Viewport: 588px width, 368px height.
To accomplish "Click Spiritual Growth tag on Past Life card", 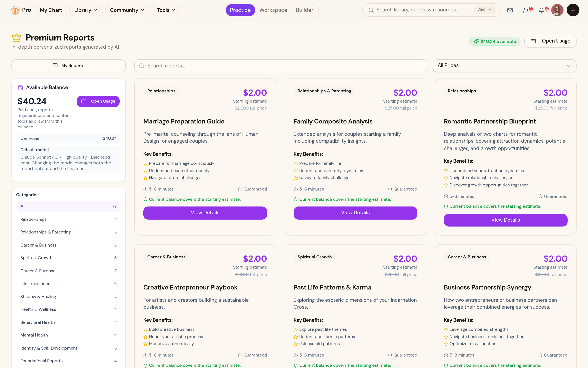I will 314,257.
